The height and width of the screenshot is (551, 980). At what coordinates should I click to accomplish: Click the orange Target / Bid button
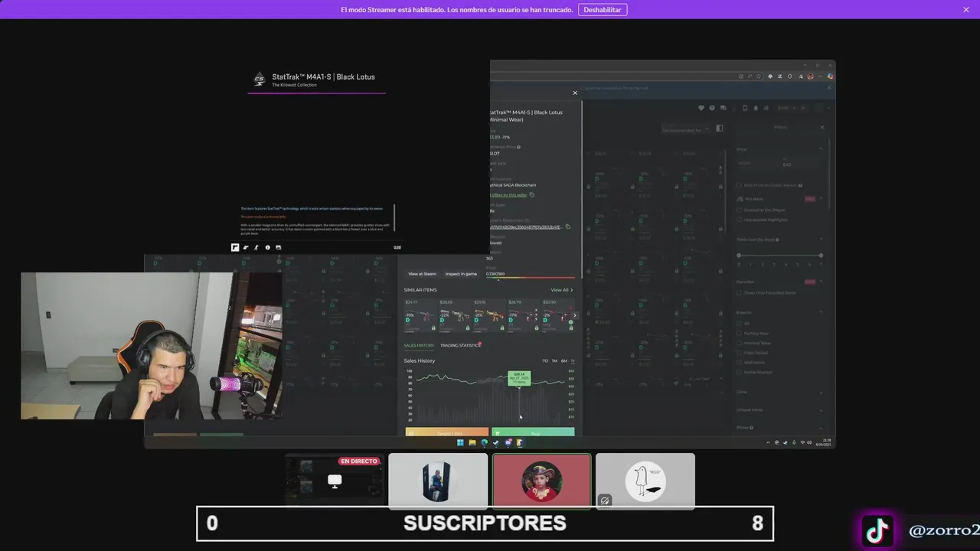[x=447, y=432]
